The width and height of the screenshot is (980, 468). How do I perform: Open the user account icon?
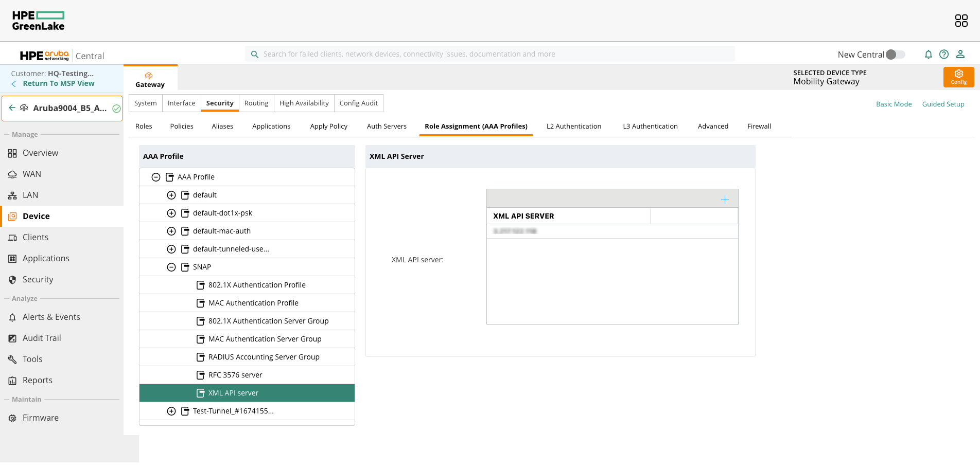(960, 55)
